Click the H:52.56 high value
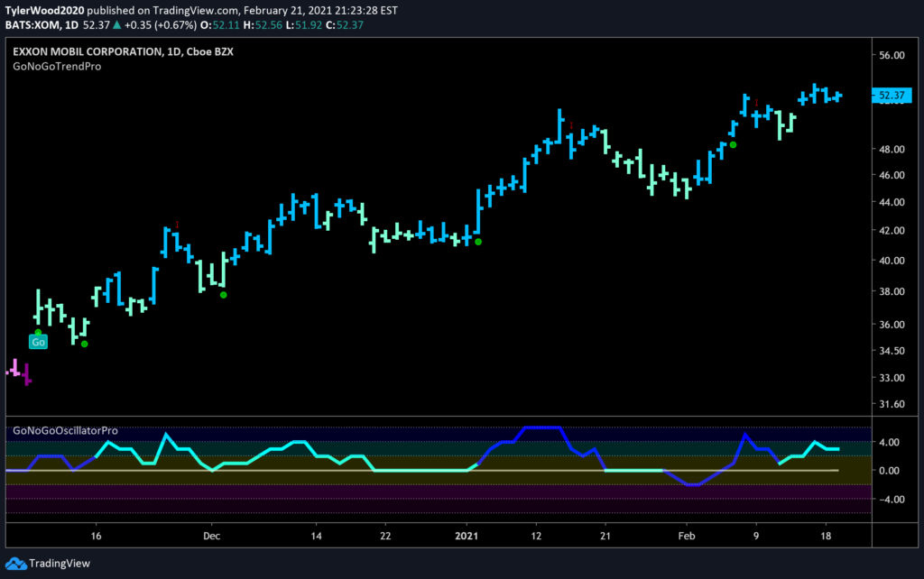Image resolution: width=924 pixels, height=579 pixels. coord(263,25)
